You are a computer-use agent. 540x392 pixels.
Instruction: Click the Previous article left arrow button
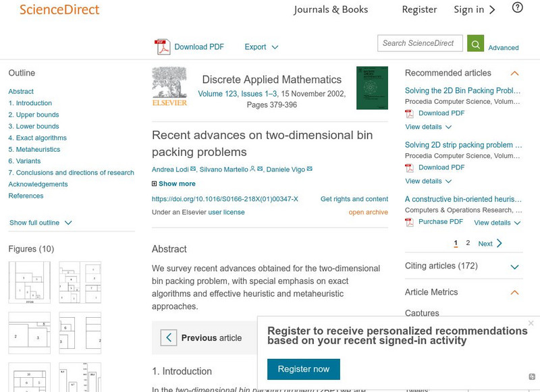pos(169,337)
